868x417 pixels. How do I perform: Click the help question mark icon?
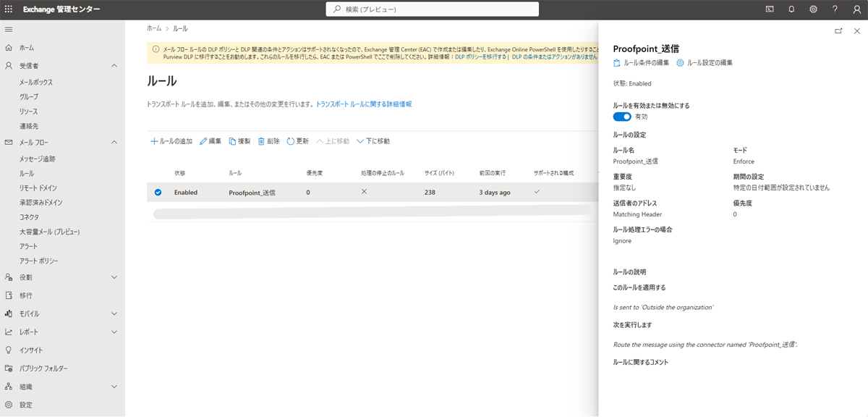[x=835, y=9]
